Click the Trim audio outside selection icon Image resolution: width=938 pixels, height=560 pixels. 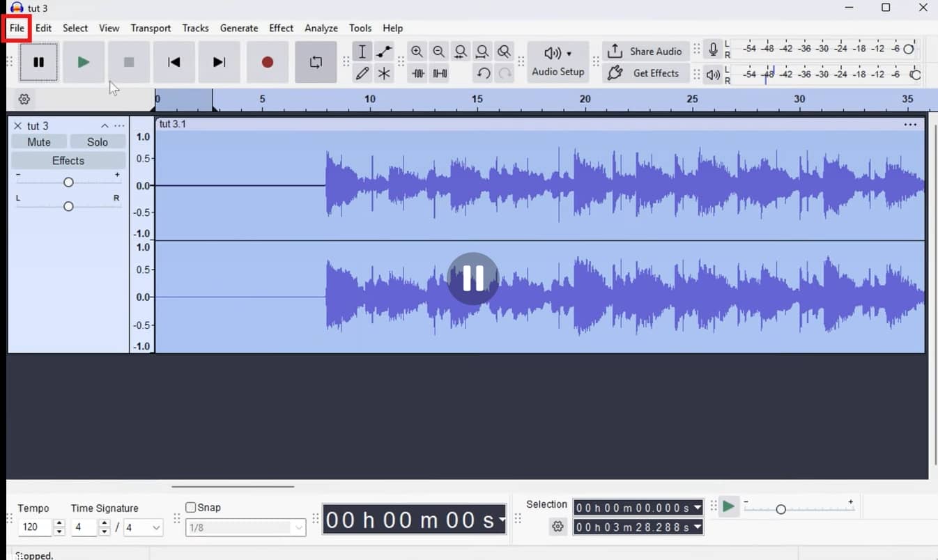click(418, 73)
